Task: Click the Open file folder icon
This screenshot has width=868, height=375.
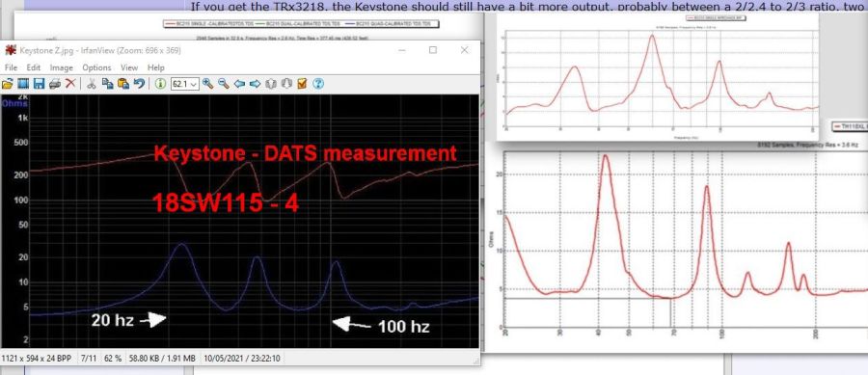Action: (7, 84)
